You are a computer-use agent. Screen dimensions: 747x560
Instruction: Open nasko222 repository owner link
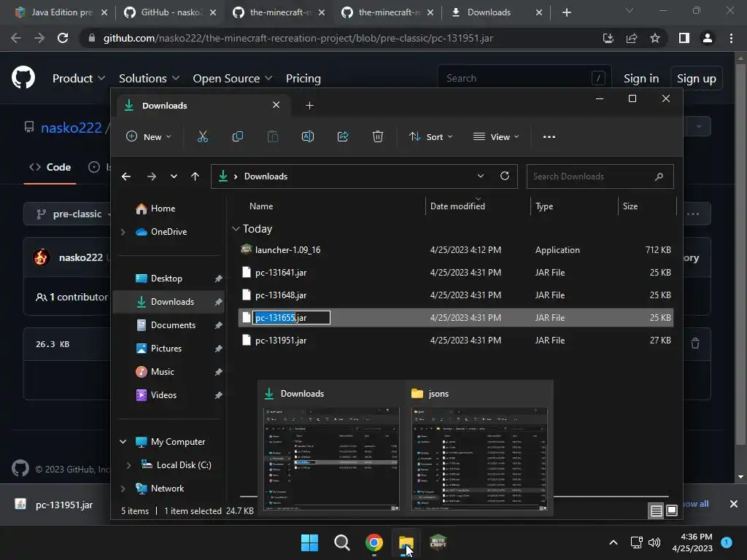(x=71, y=128)
